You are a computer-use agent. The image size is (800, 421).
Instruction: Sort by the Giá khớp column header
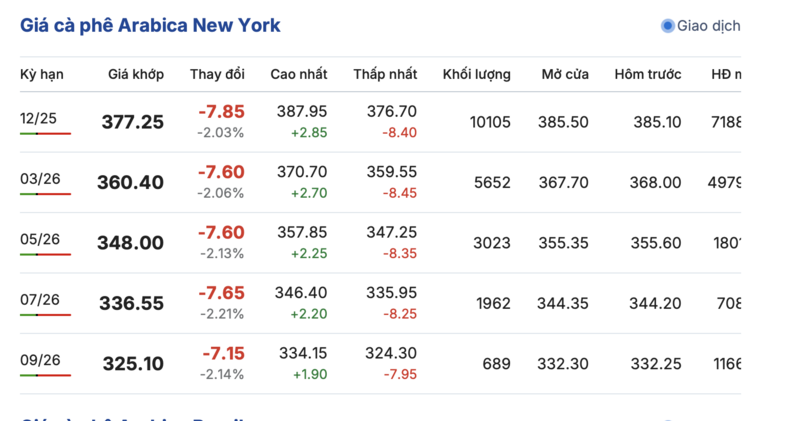(136, 75)
